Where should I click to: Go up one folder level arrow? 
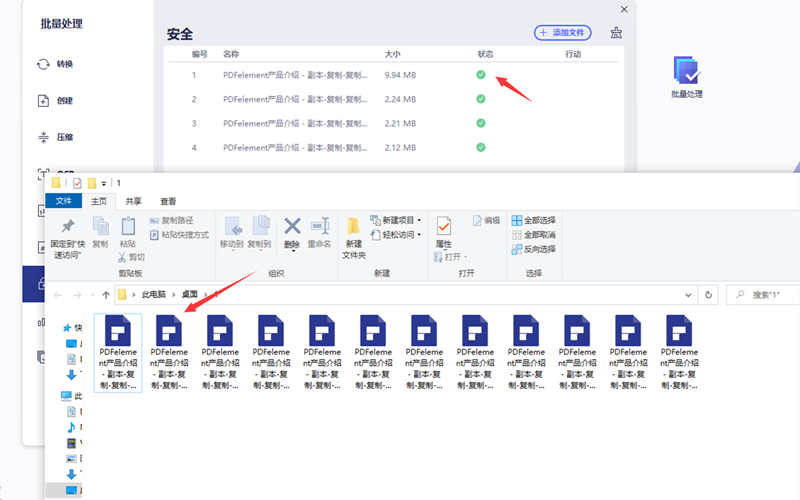[106, 295]
